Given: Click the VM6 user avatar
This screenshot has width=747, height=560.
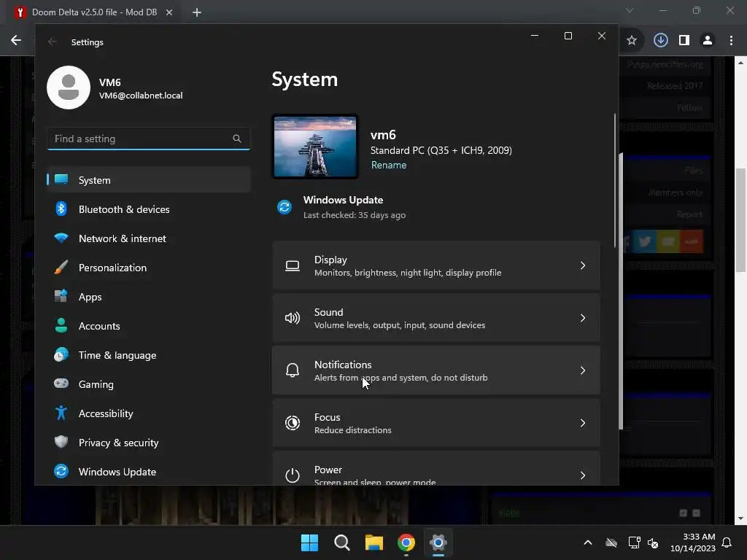Looking at the screenshot, I should (x=69, y=87).
